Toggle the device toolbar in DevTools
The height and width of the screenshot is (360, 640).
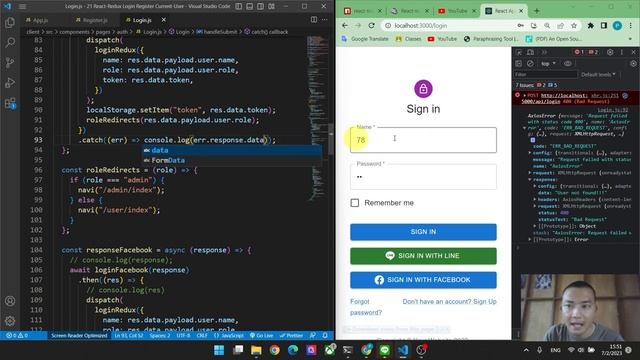(530, 52)
